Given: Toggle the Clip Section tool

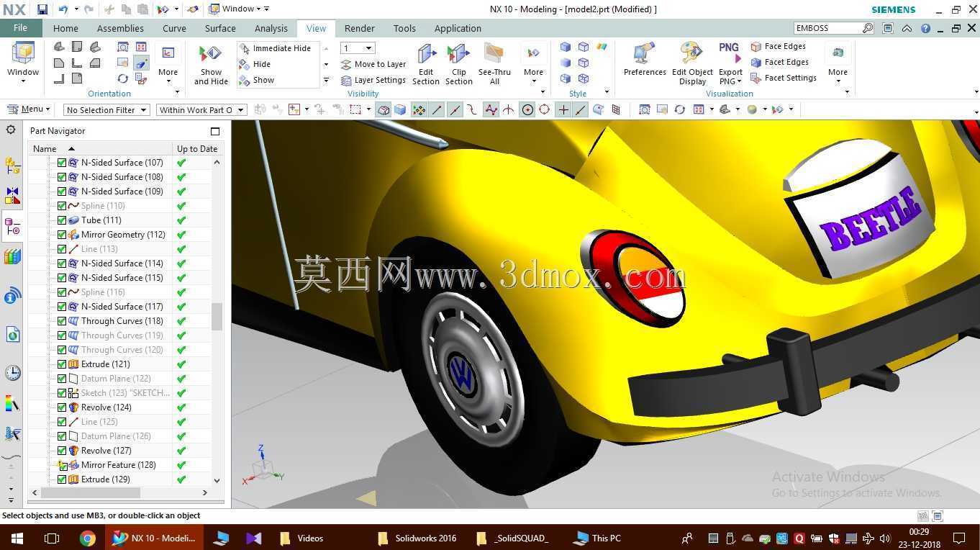Looking at the screenshot, I should pos(458,65).
